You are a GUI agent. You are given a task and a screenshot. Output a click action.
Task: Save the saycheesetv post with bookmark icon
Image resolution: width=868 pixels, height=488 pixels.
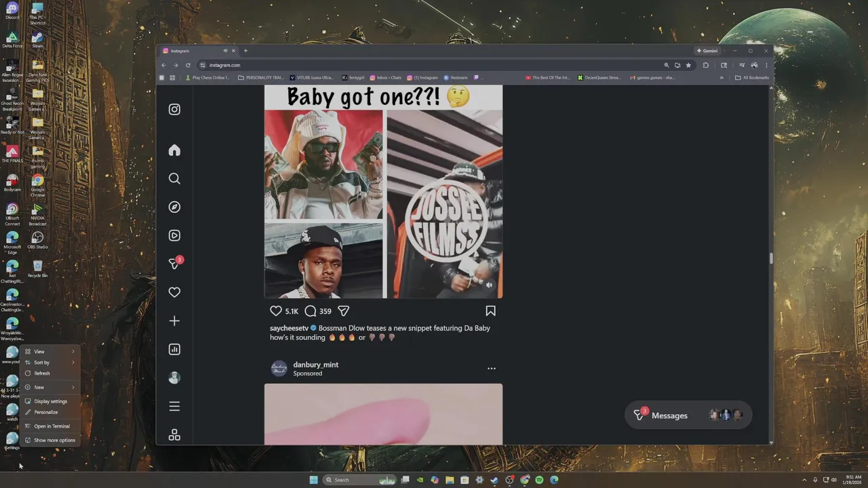point(490,311)
